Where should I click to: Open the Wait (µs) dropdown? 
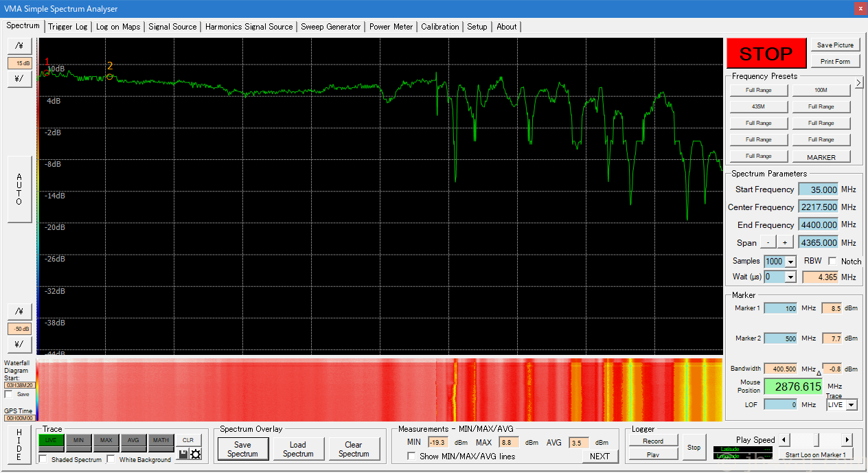coord(790,277)
